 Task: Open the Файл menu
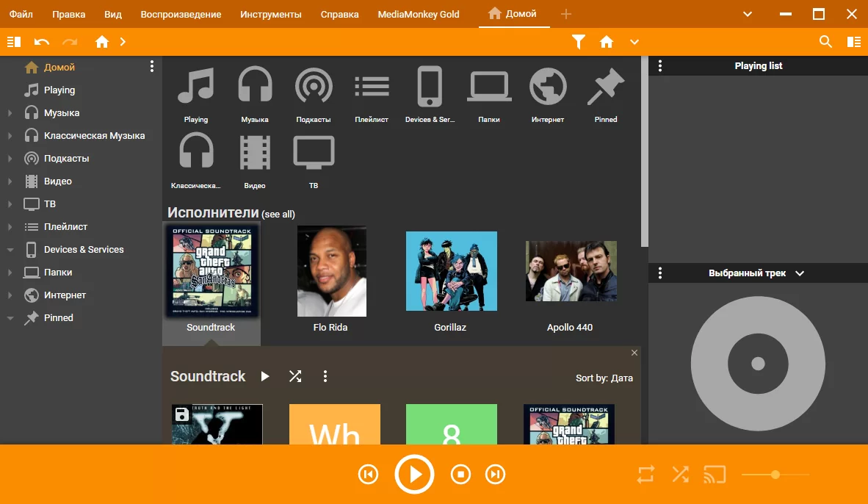point(21,14)
